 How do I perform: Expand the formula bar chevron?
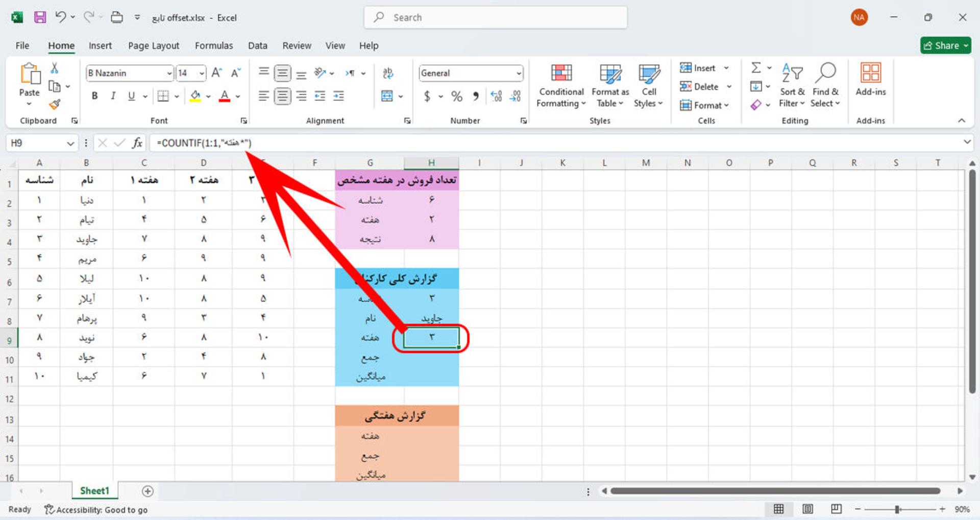click(967, 142)
